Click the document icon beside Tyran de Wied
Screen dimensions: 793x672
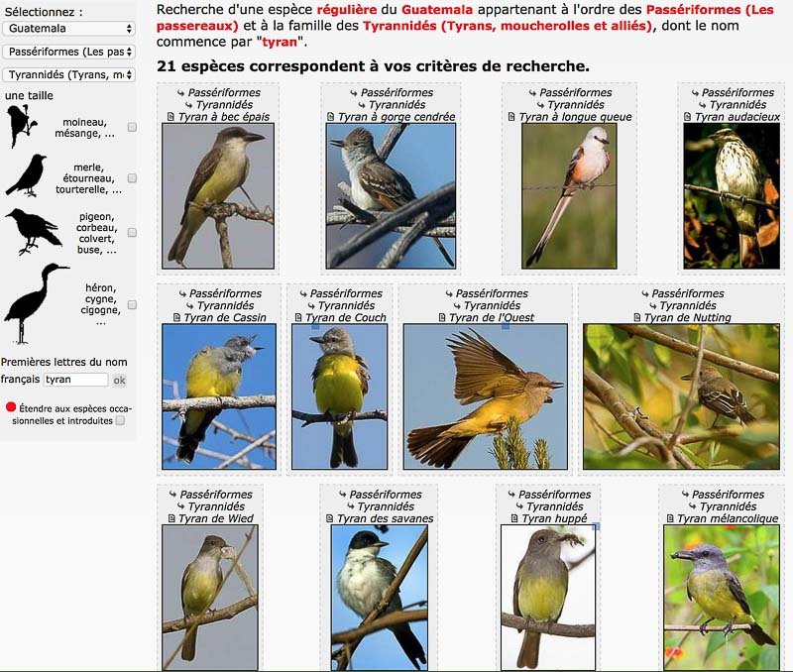coord(171,518)
